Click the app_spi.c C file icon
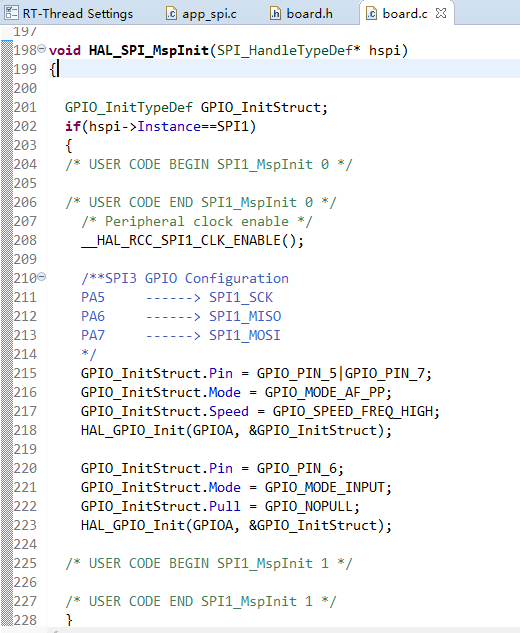This screenshot has height=633, width=520. (x=172, y=13)
